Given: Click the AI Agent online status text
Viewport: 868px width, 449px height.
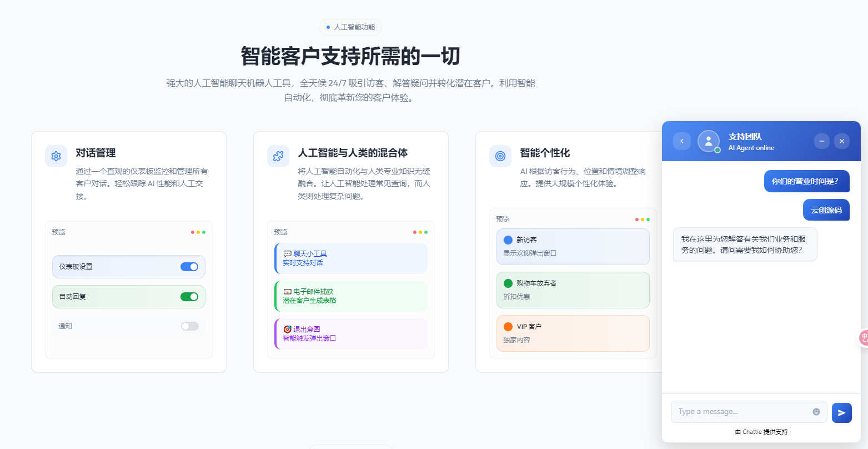Looking at the screenshot, I should [x=751, y=148].
